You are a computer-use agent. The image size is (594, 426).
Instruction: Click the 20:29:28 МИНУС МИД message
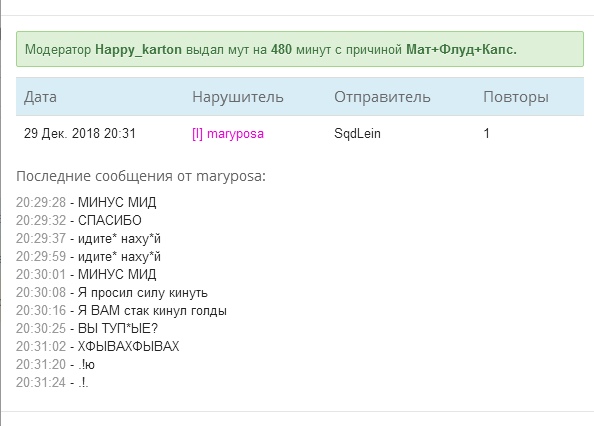pyautogui.click(x=86, y=203)
